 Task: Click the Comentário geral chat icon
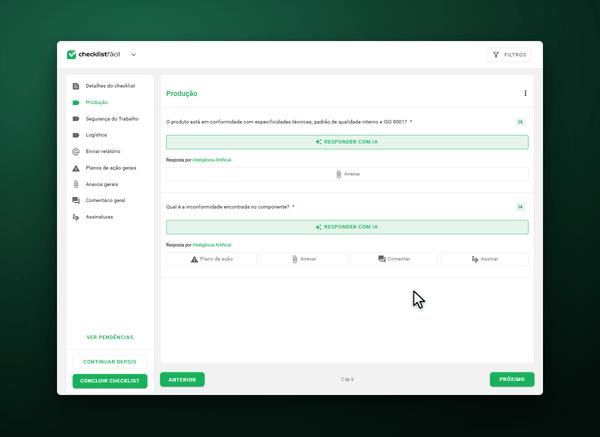(x=76, y=201)
